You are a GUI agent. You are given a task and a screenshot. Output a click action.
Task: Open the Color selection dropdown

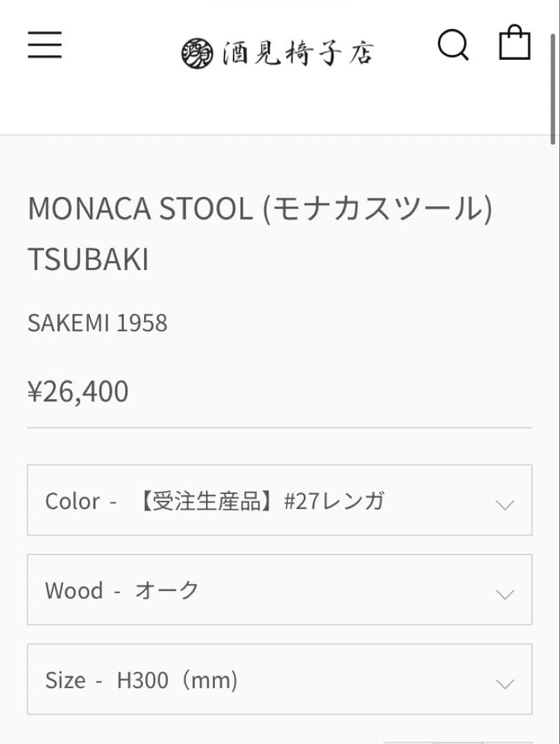(280, 500)
